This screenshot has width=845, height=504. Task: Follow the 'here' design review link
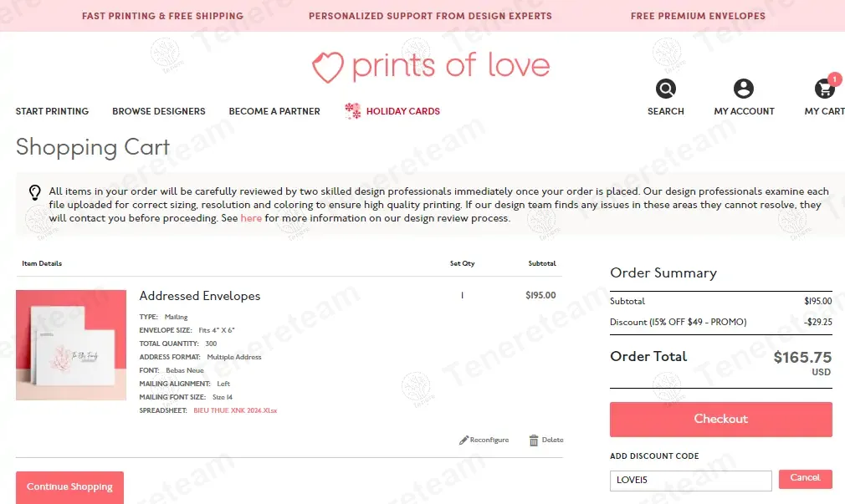tap(251, 218)
